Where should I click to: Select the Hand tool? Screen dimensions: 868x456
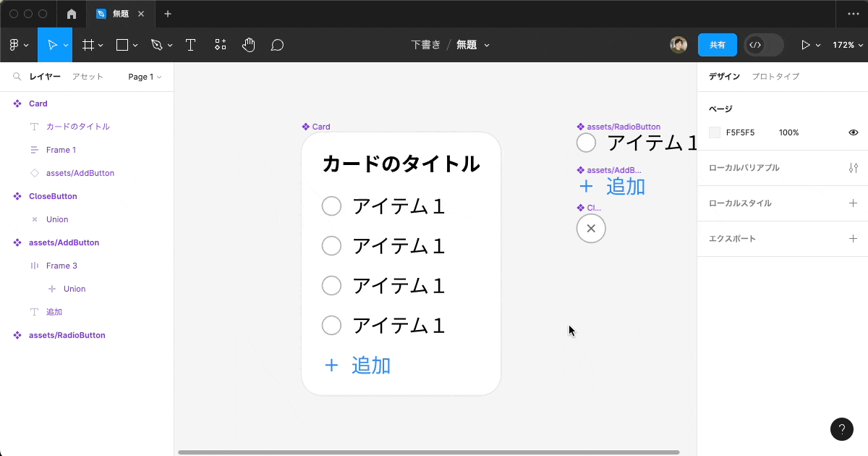(x=249, y=45)
